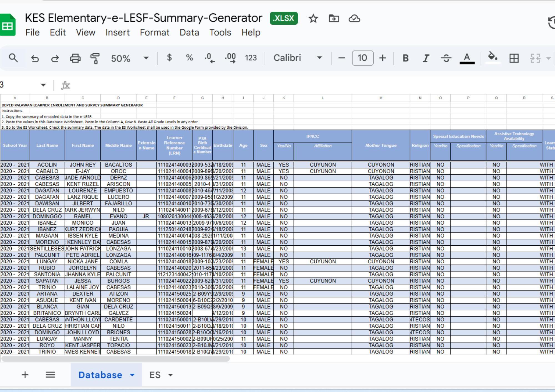Show all sheets list
555x392 pixels.
point(50,375)
